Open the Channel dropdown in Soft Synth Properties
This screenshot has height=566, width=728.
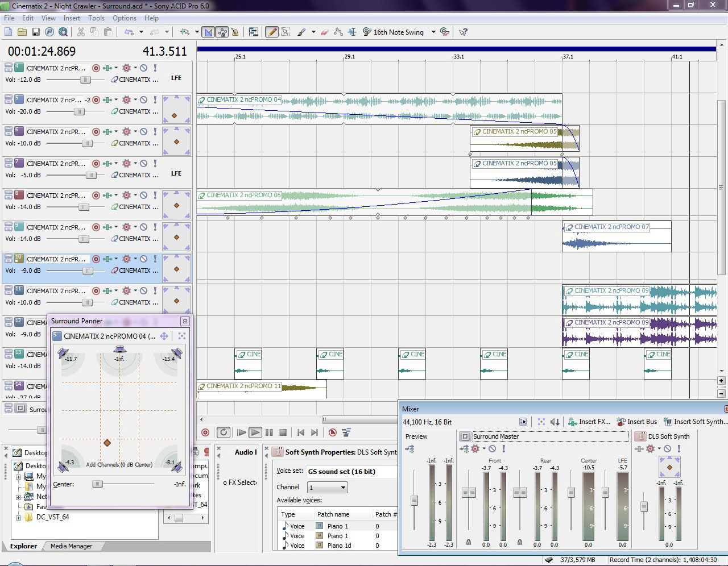[327, 488]
